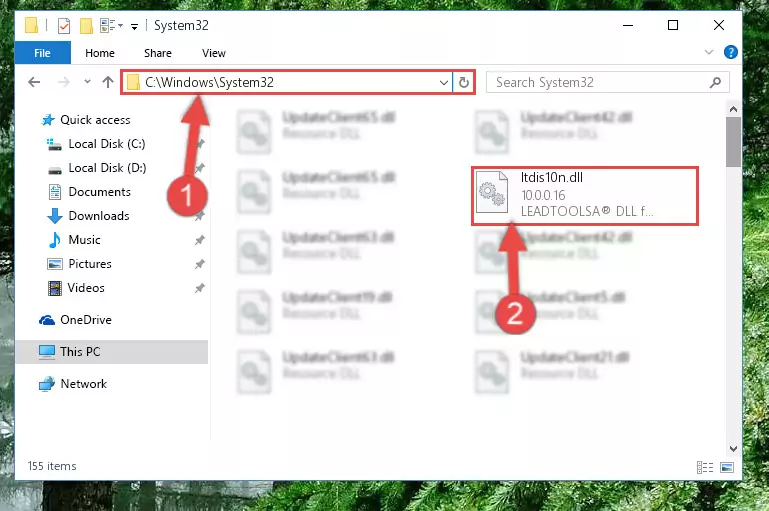Switch to details view layout
769x511 pixels.
tap(705, 467)
